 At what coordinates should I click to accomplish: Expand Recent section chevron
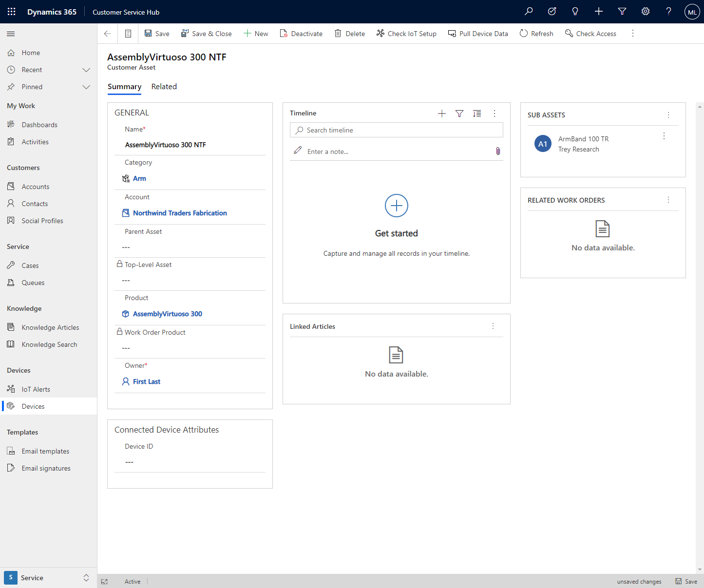coord(86,70)
